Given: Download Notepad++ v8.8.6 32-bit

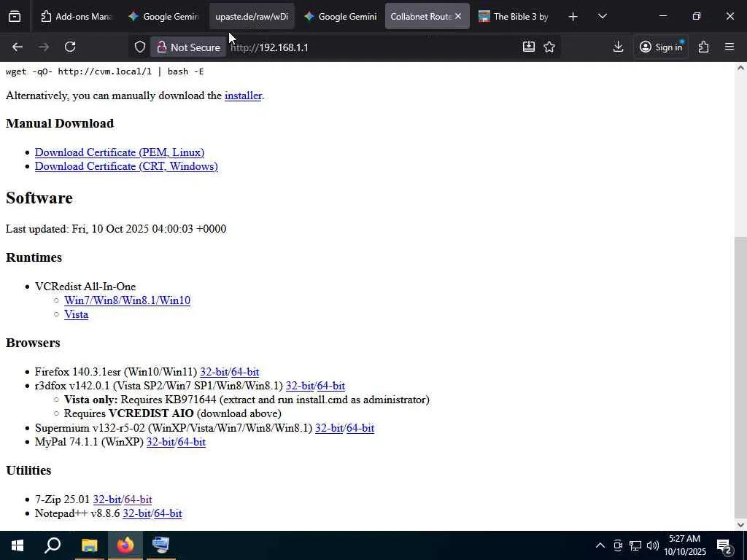Looking at the screenshot, I should coord(136,513).
